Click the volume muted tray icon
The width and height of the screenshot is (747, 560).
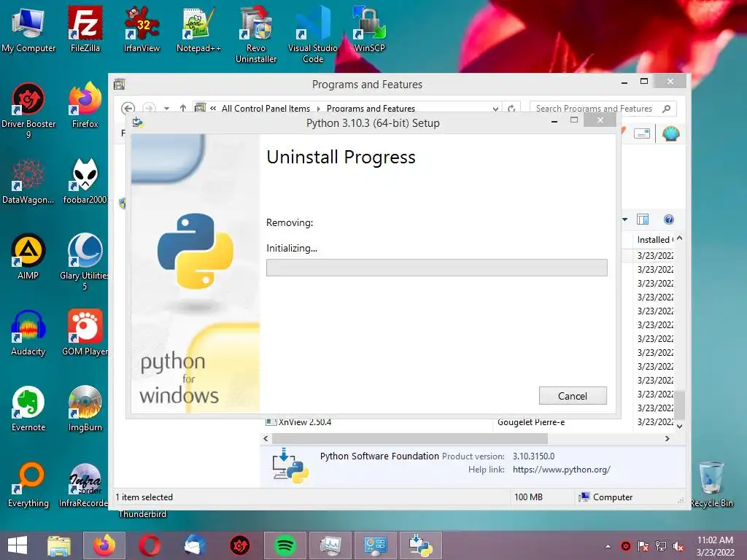678,546
